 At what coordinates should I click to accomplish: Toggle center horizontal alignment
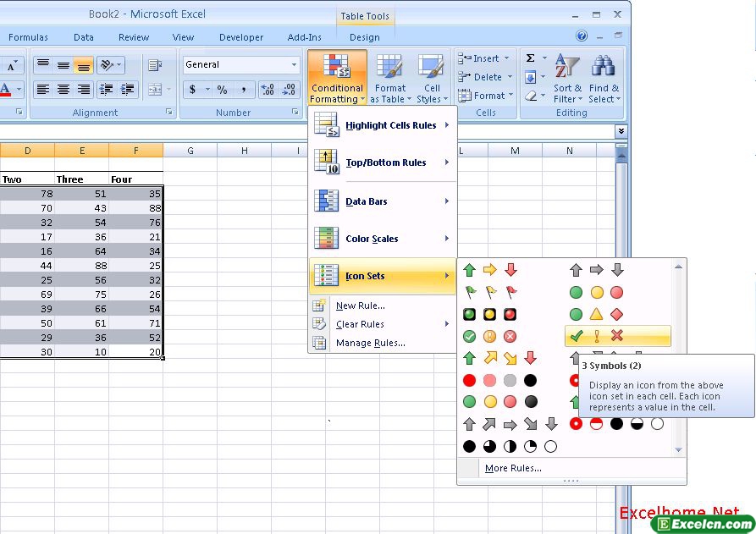[x=63, y=90]
